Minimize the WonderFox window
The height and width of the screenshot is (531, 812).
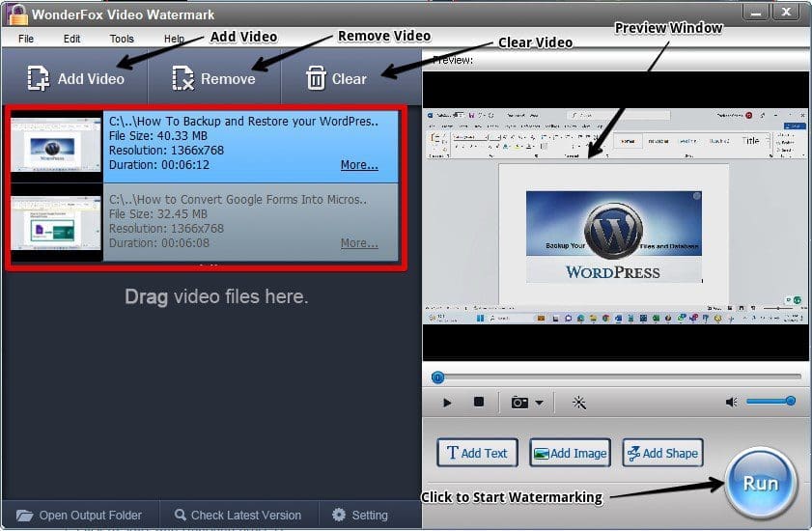[756, 12]
